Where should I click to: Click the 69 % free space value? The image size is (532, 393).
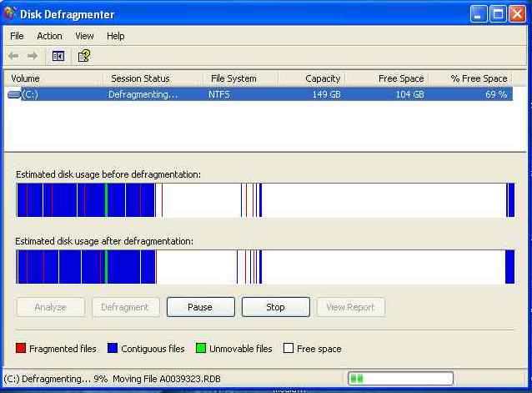tap(496, 94)
